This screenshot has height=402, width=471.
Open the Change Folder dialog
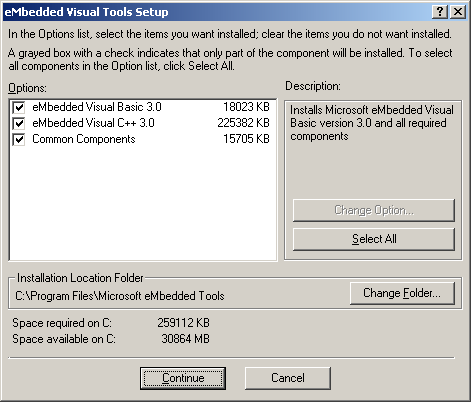pos(402,293)
